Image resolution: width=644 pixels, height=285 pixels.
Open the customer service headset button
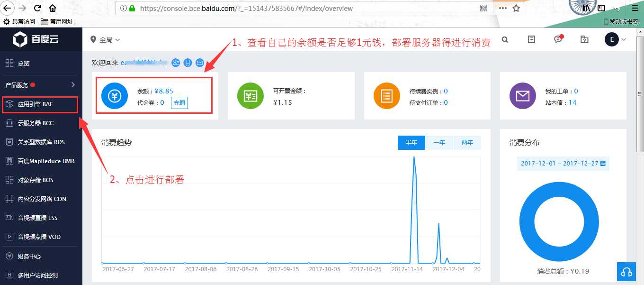coord(626,272)
